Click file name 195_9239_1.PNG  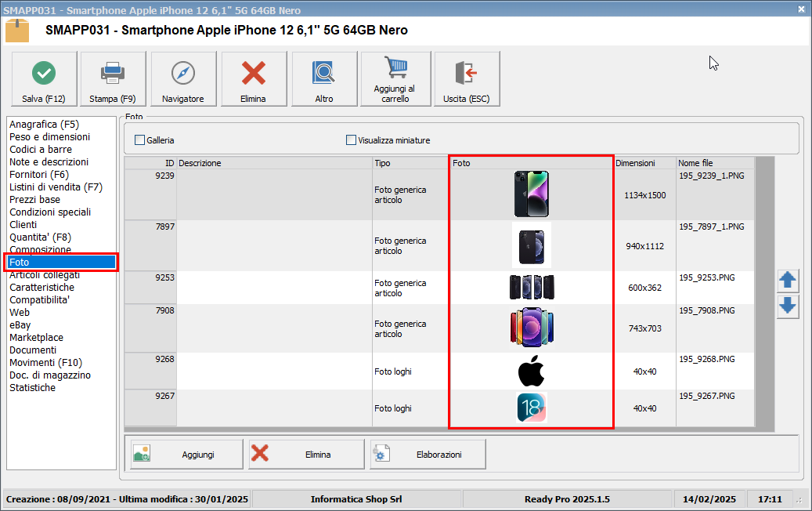[x=712, y=176]
